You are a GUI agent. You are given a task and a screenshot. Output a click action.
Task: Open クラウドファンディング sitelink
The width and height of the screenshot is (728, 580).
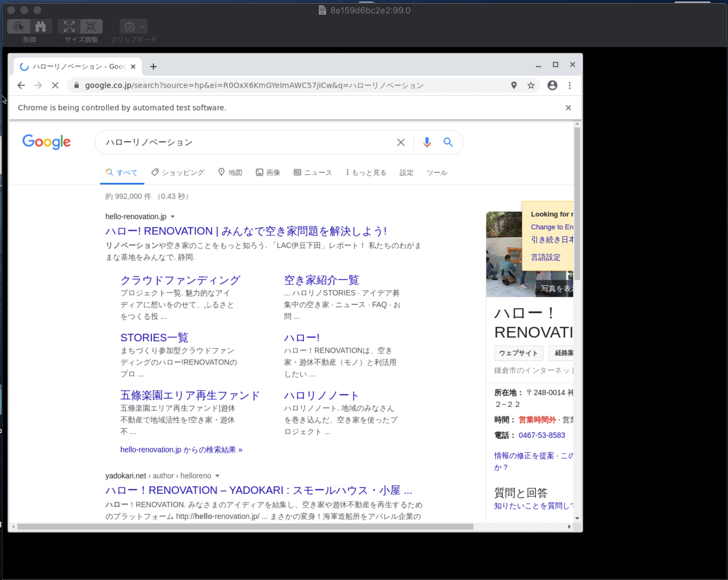180,280
